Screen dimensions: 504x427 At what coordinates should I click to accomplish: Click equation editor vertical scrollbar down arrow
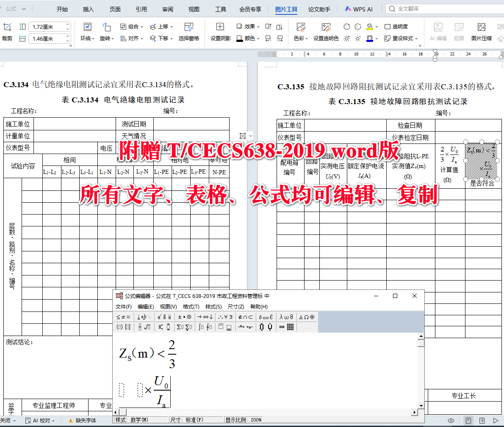421,405
